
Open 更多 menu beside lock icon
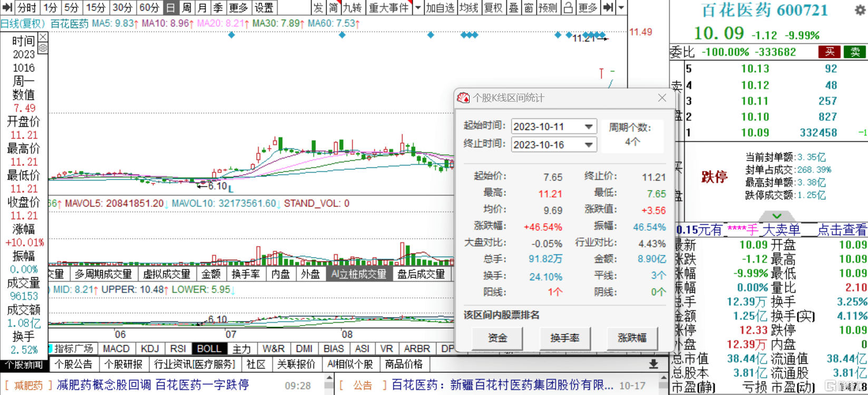click(588, 7)
